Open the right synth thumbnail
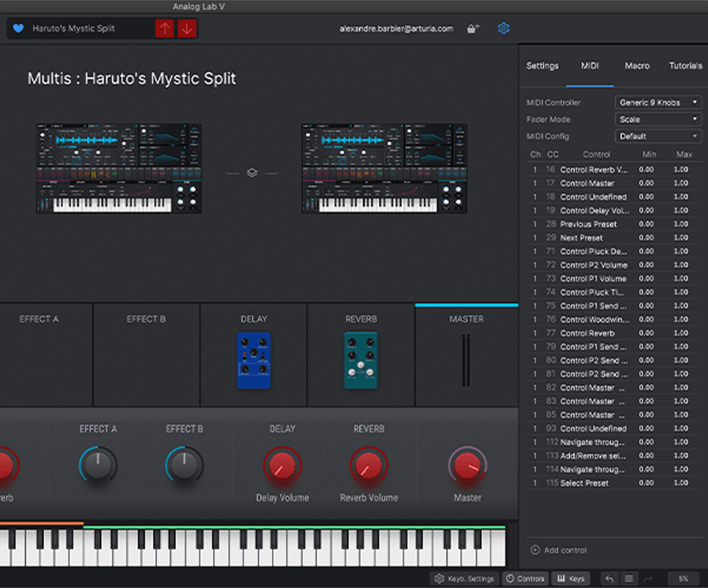This screenshot has width=708, height=588. pos(384,168)
